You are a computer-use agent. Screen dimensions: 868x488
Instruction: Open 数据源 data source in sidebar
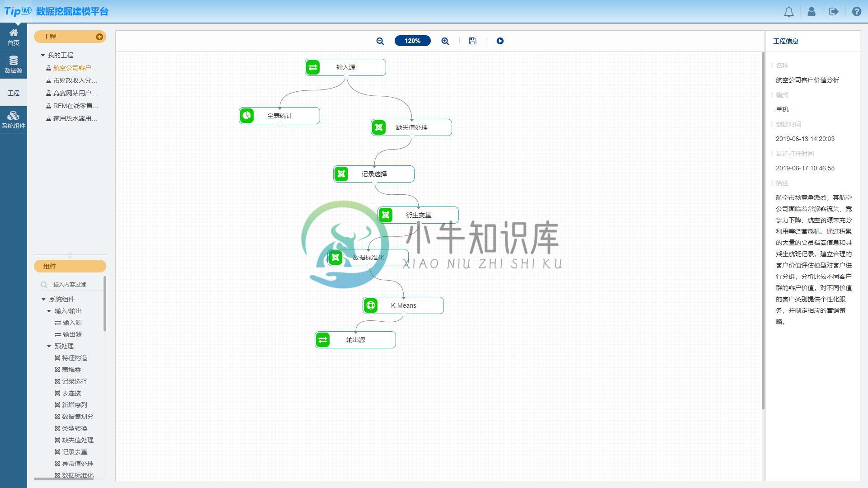pos(14,65)
